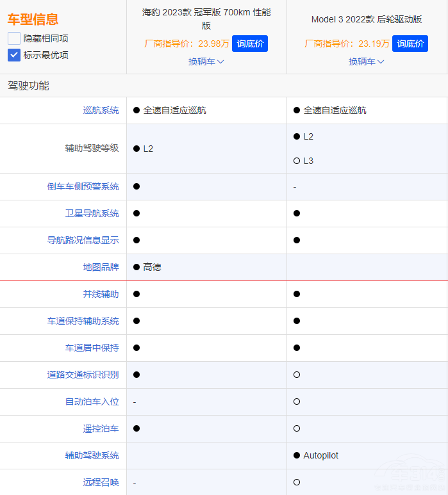Click the 驾驶功能 section header

click(x=28, y=85)
